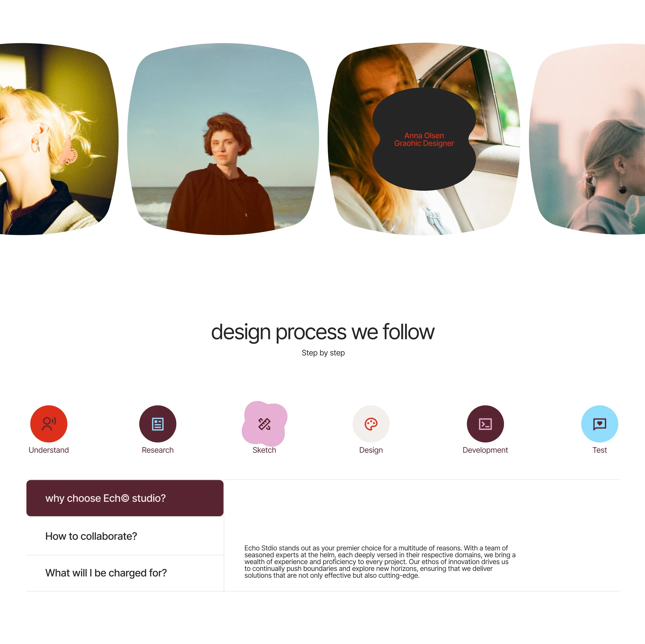This screenshot has height=644, width=645.
Task: Click the Development label text
Action: [485, 450]
